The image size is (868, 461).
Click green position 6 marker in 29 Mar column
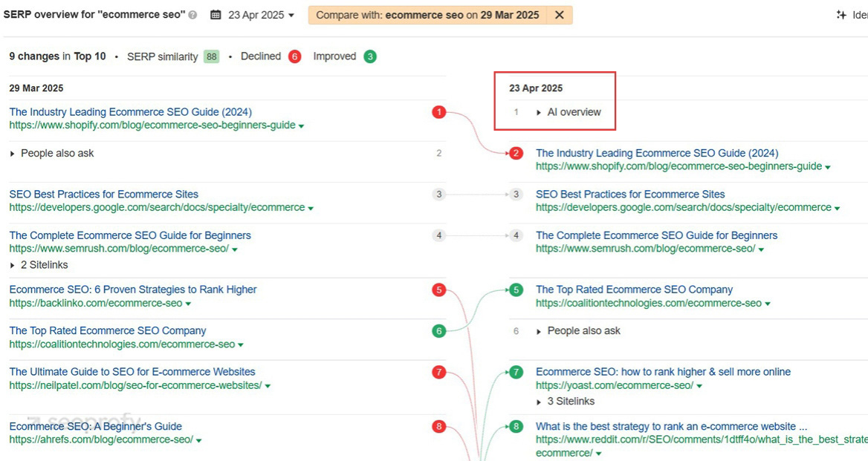[439, 330]
